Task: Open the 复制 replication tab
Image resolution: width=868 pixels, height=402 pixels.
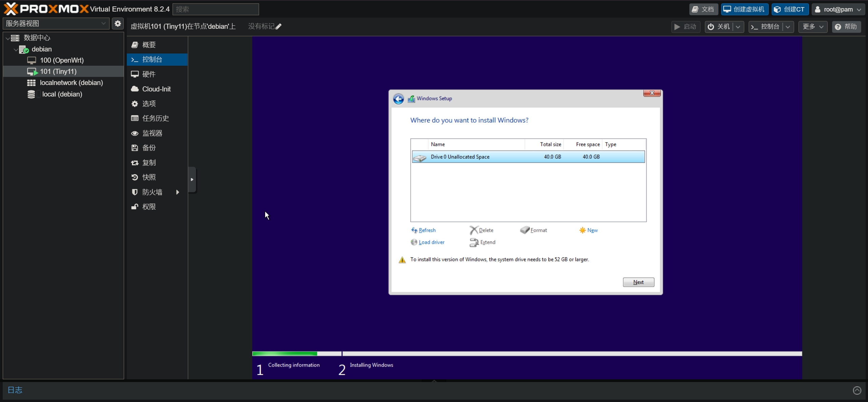Action: click(157, 163)
